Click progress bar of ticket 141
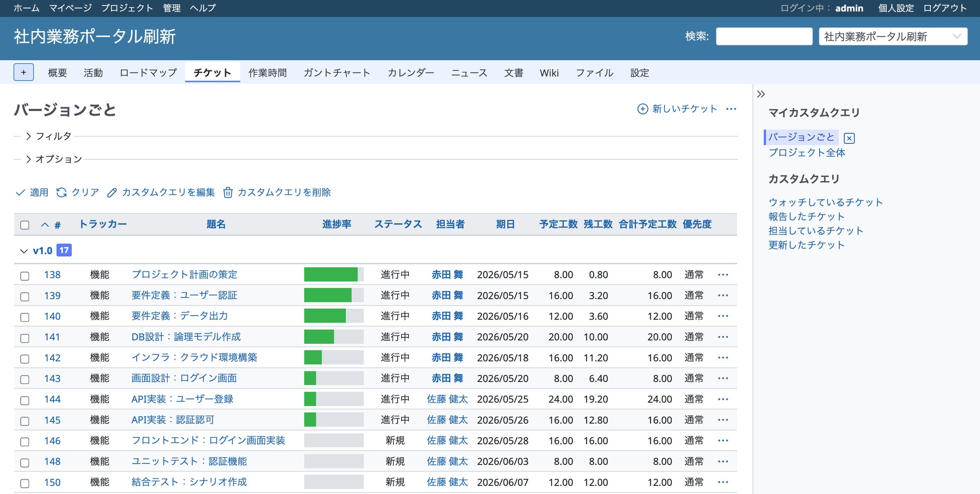This screenshot has height=494, width=980. [334, 337]
